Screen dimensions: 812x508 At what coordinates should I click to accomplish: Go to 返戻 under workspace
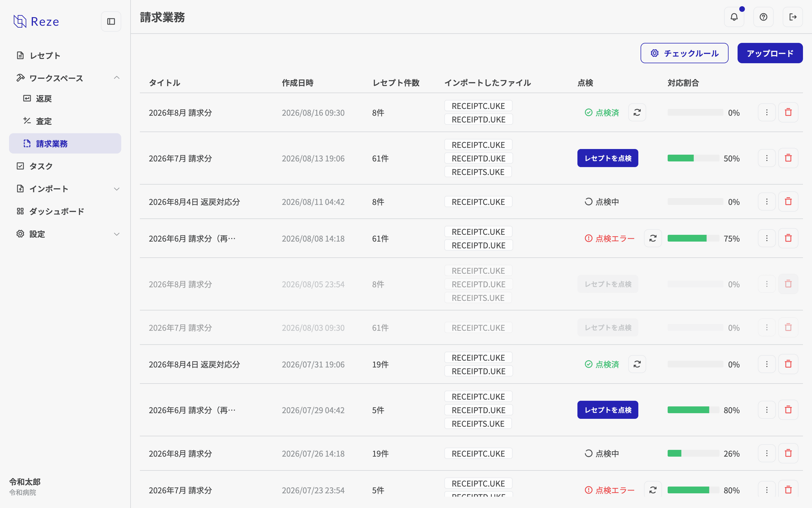[65, 98]
